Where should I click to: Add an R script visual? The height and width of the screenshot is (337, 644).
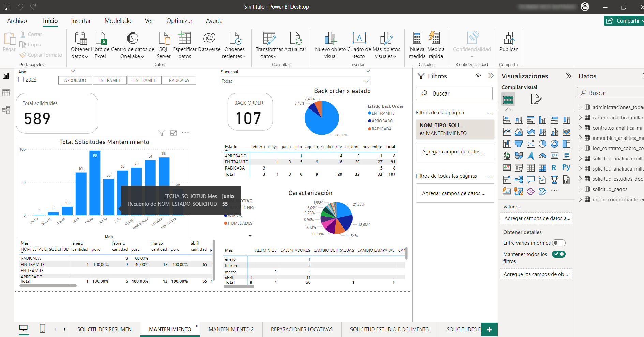554,167
